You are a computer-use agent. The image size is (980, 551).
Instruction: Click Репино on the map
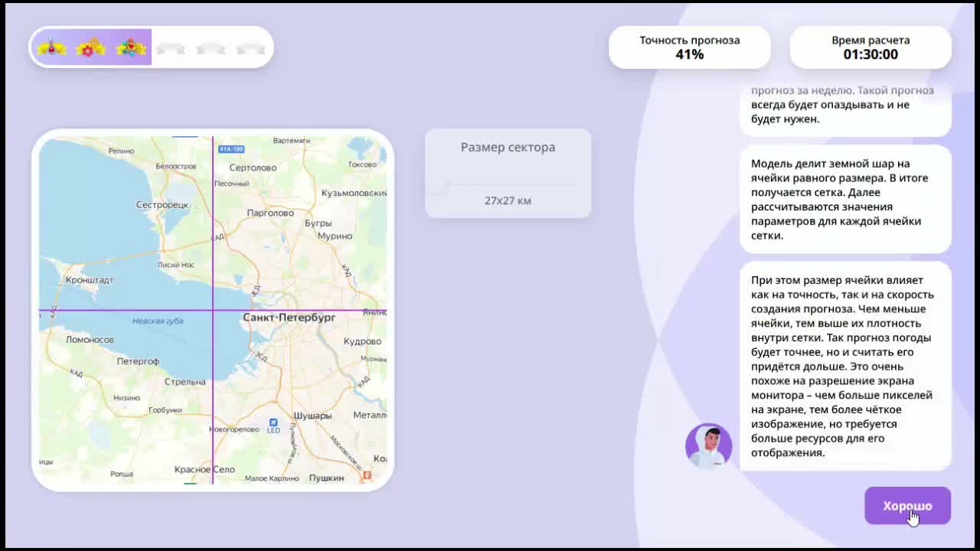click(121, 152)
